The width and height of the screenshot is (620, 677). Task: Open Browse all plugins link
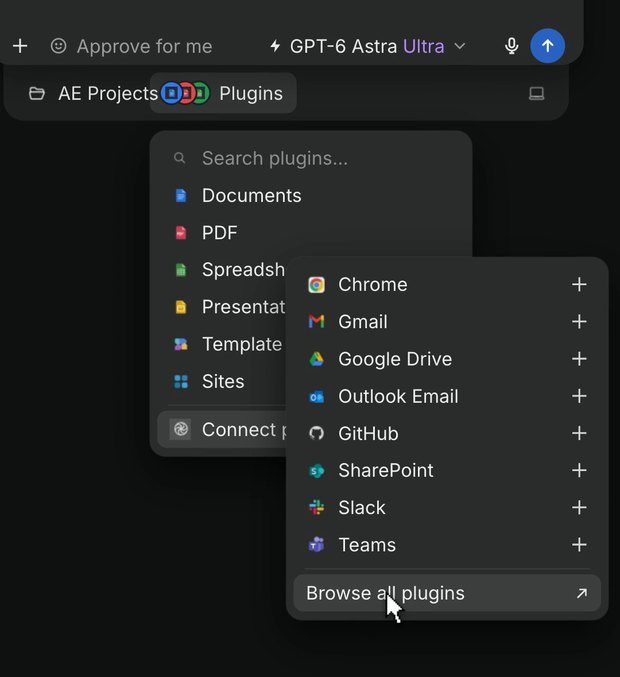pos(447,593)
